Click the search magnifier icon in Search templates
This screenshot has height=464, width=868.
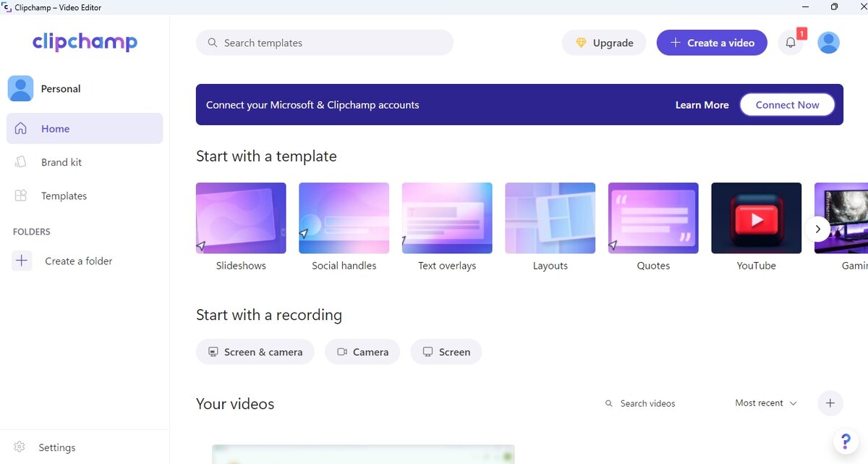pyautogui.click(x=213, y=43)
